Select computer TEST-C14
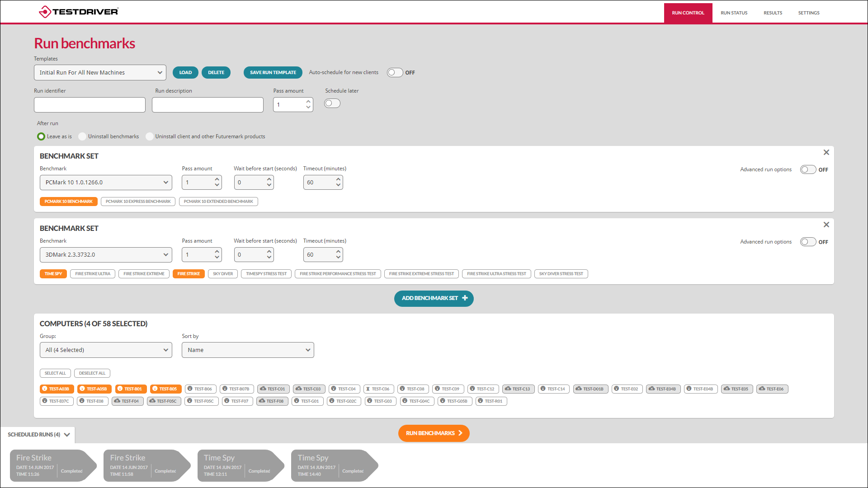Screen dimensions: 868x488 tap(554, 389)
